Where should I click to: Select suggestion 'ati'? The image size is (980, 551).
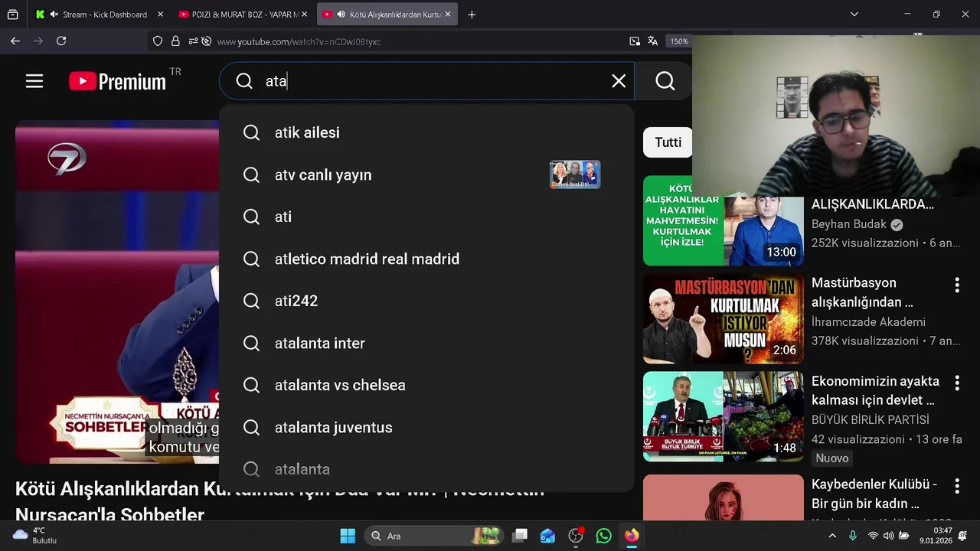coord(426,217)
